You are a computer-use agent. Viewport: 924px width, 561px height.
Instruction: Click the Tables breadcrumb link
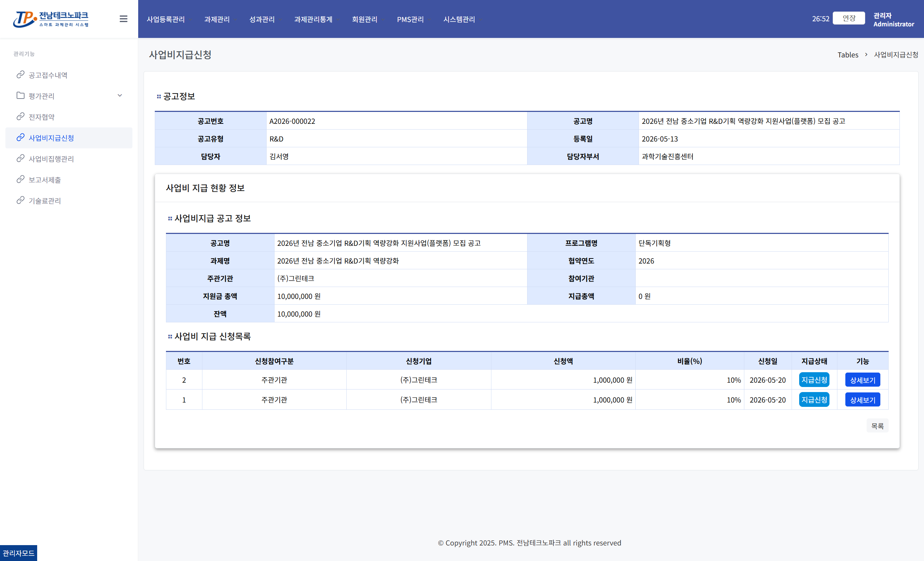tap(848, 55)
